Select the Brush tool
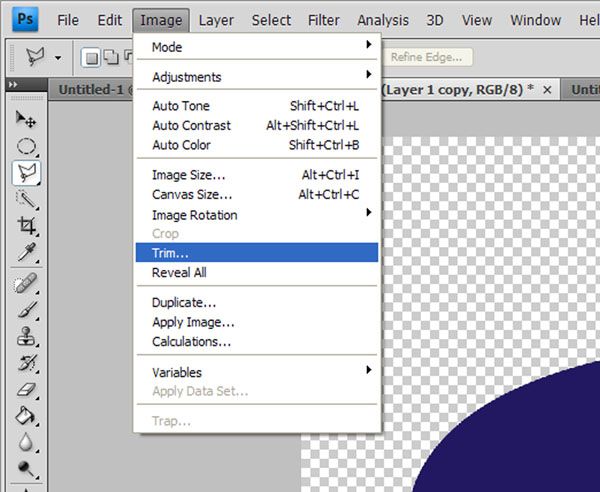 click(x=26, y=310)
